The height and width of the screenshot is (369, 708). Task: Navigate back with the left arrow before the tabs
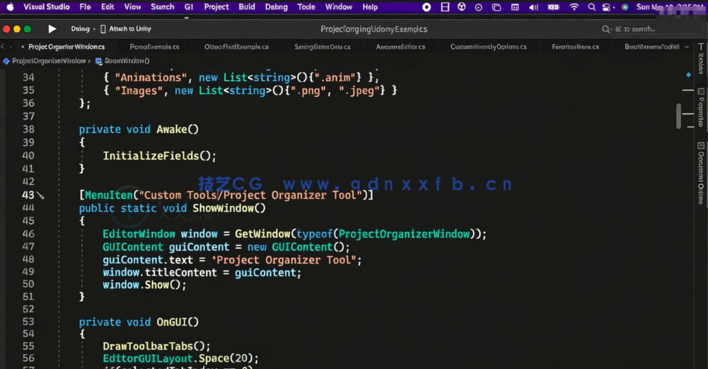point(3,47)
